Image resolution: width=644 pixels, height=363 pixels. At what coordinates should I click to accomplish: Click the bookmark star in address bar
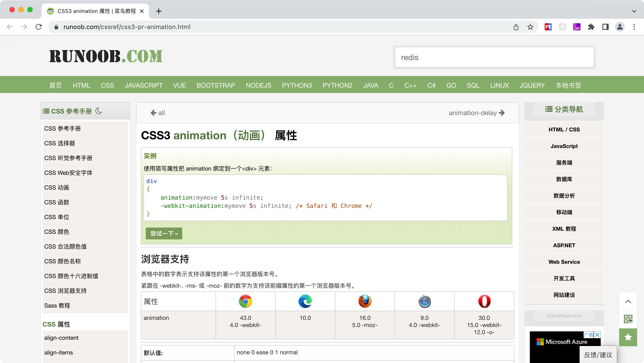click(x=530, y=27)
